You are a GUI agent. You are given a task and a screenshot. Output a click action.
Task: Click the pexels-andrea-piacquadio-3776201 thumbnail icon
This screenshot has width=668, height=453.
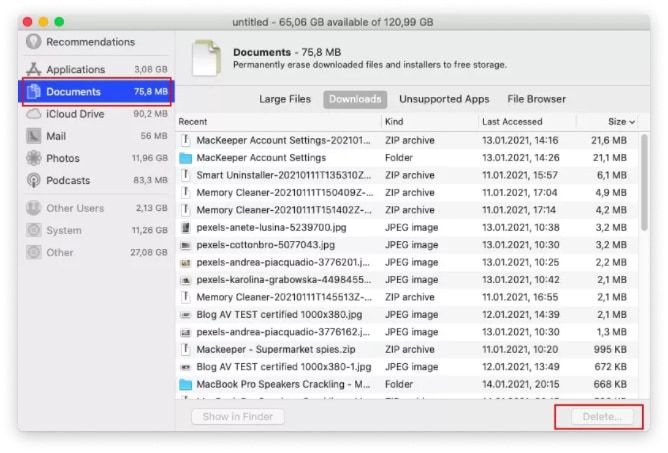(185, 263)
